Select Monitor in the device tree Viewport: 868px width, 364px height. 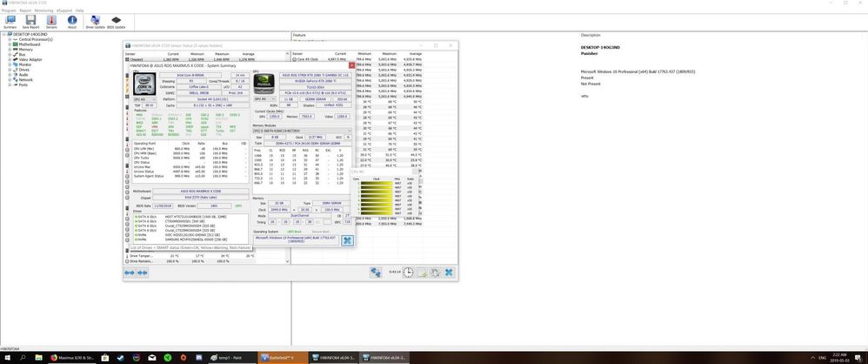coord(24,64)
